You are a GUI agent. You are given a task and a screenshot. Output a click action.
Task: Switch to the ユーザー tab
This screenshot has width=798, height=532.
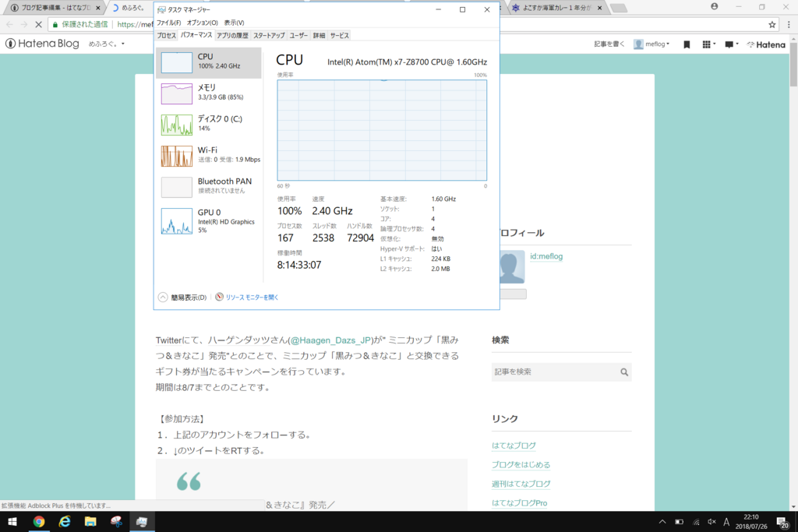pos(298,36)
